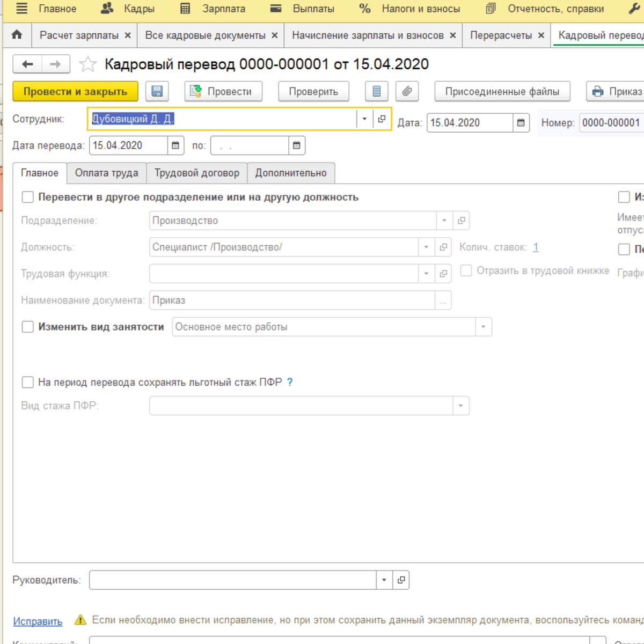Open calendar for 'по' date field
This screenshot has height=644, width=644.
[297, 145]
